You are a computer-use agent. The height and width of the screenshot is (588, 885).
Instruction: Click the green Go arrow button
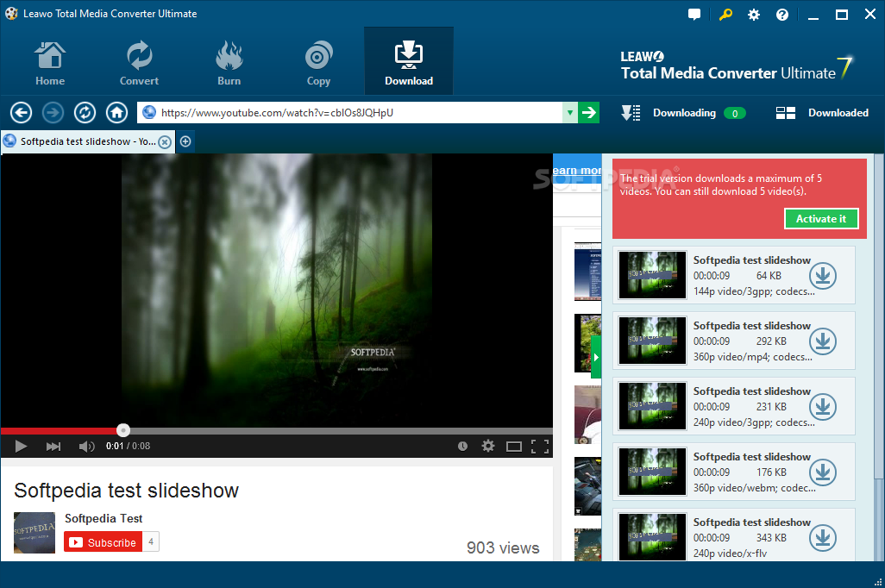[x=588, y=113]
